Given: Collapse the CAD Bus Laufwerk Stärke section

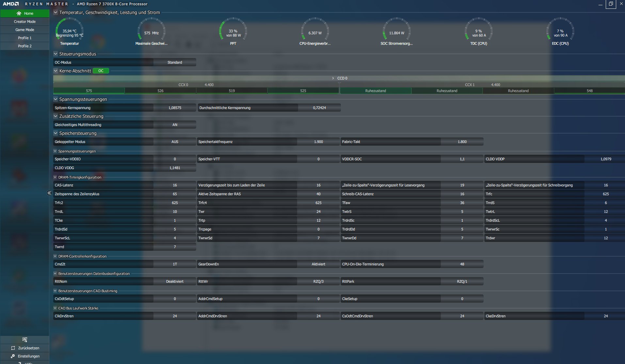Looking at the screenshot, I should [55, 308].
